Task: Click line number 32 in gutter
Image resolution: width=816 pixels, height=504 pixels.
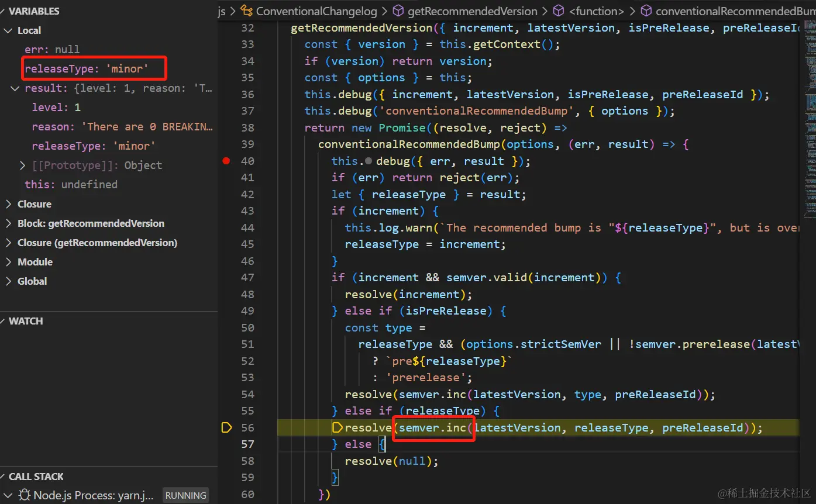Action: pyautogui.click(x=247, y=28)
